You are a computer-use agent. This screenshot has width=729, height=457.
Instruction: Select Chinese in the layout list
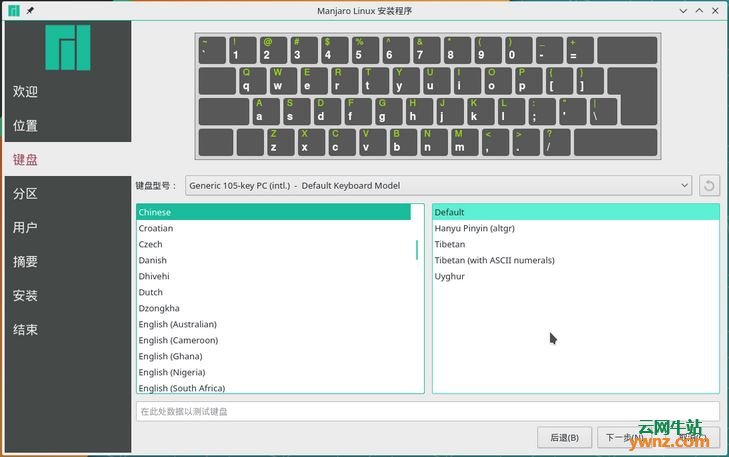273,212
